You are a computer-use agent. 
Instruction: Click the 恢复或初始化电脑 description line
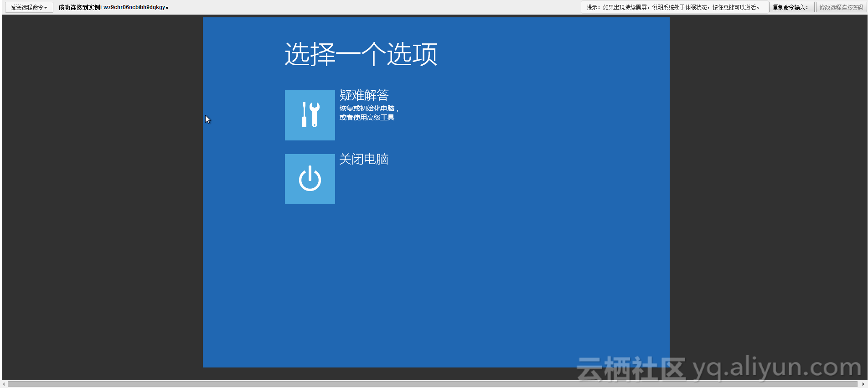pyautogui.click(x=369, y=109)
